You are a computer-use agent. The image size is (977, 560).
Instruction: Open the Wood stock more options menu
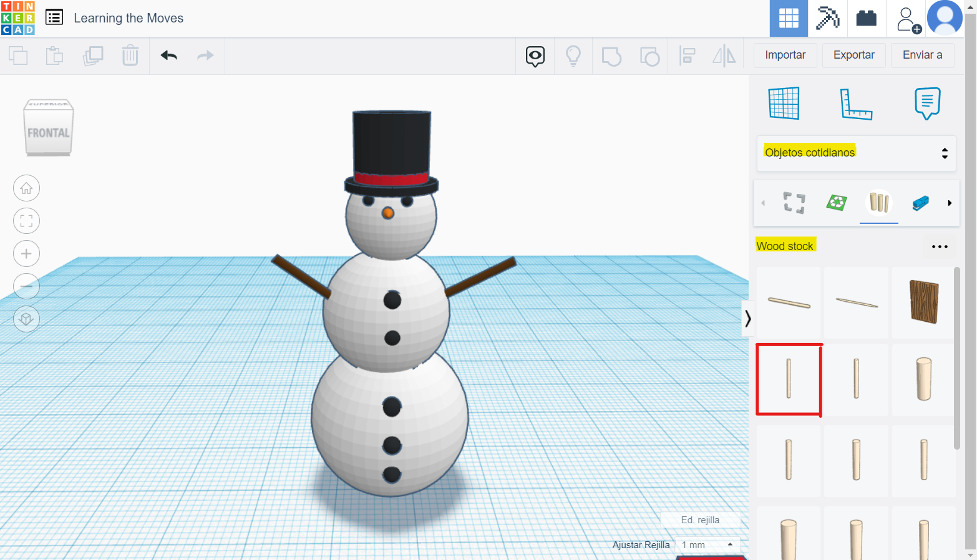pos(940,246)
